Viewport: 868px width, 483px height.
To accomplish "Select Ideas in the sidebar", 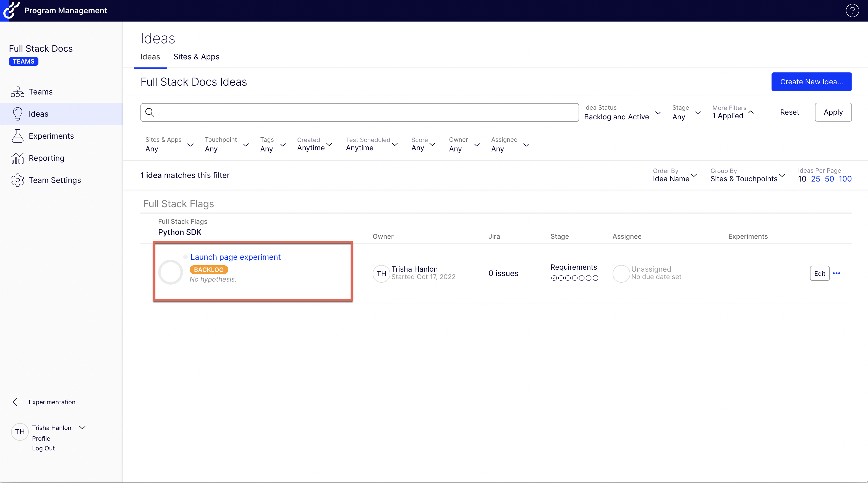I will click(x=61, y=114).
